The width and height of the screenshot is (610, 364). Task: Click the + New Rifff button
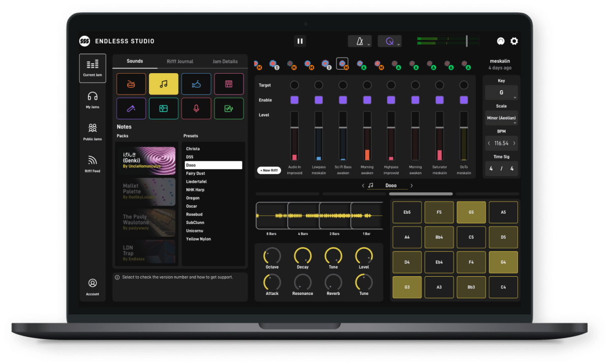click(x=269, y=171)
